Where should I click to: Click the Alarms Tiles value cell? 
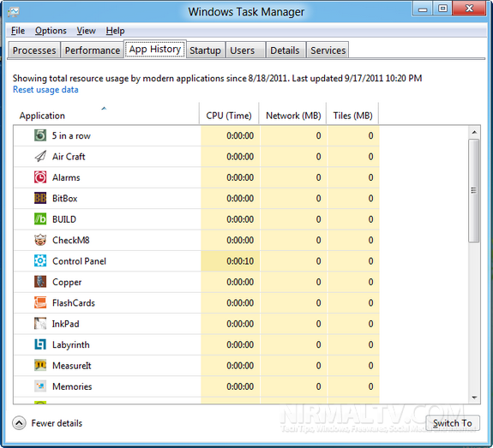point(353,177)
